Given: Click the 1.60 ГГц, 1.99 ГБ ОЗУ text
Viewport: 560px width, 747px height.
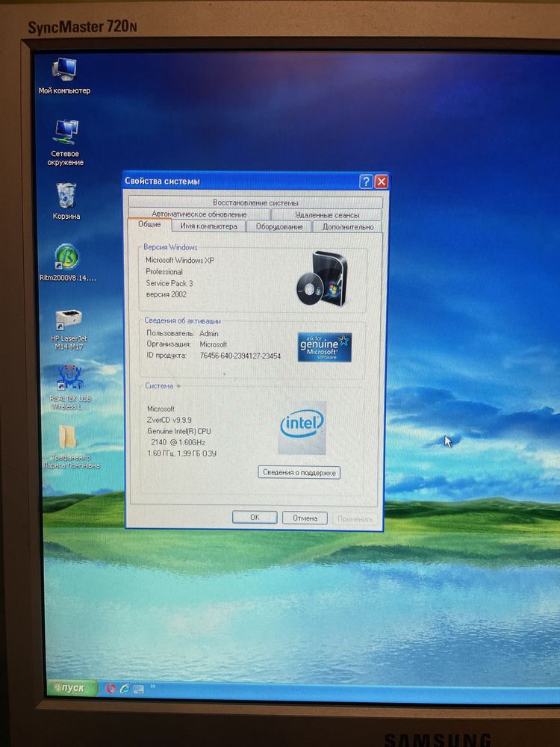Looking at the screenshot, I should (x=182, y=453).
